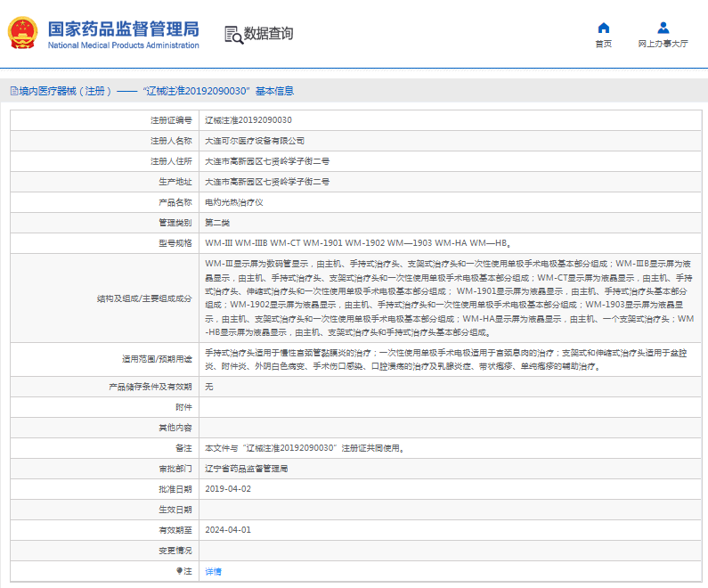Click National Medical Products Administration text
708x588 pixels.
pos(123,45)
